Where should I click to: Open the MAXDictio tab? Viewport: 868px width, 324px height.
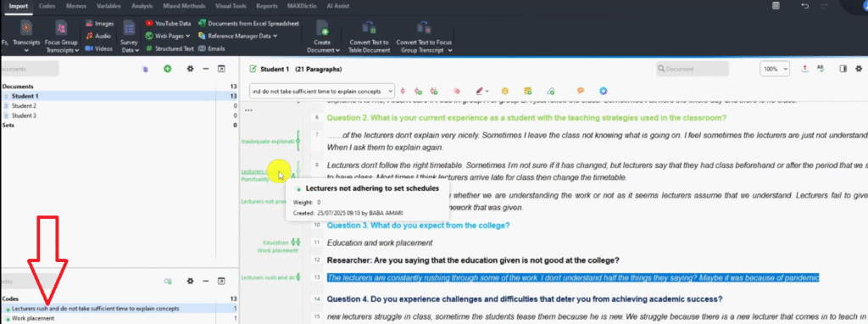point(302,6)
